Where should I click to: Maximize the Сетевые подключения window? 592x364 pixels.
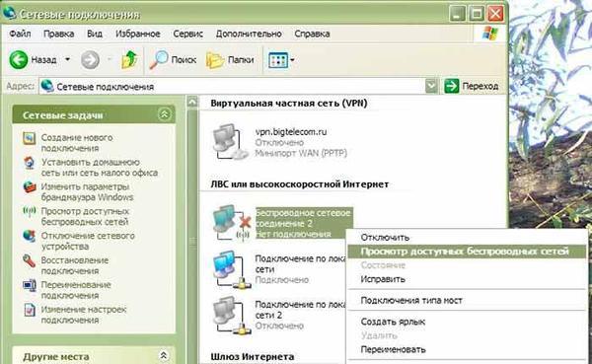477,14
